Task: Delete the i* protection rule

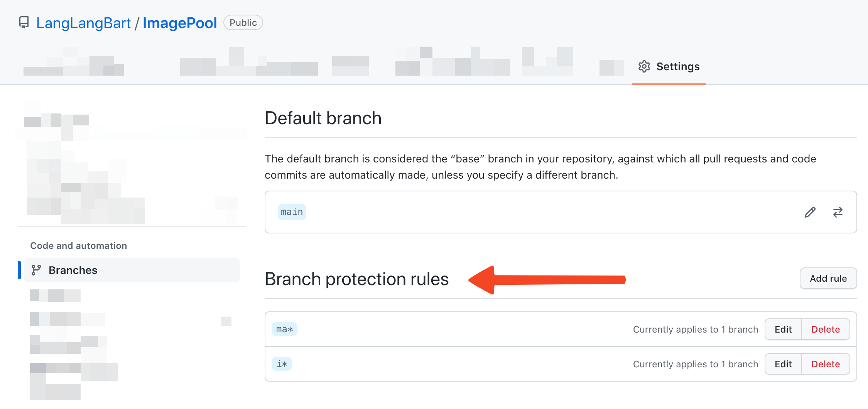Action: pyautogui.click(x=826, y=364)
